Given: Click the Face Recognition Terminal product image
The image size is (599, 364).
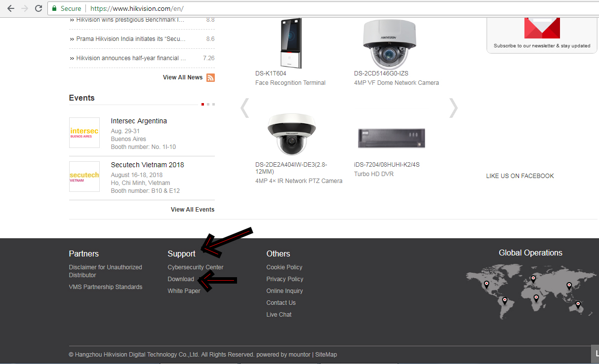Looking at the screenshot, I should [291, 43].
